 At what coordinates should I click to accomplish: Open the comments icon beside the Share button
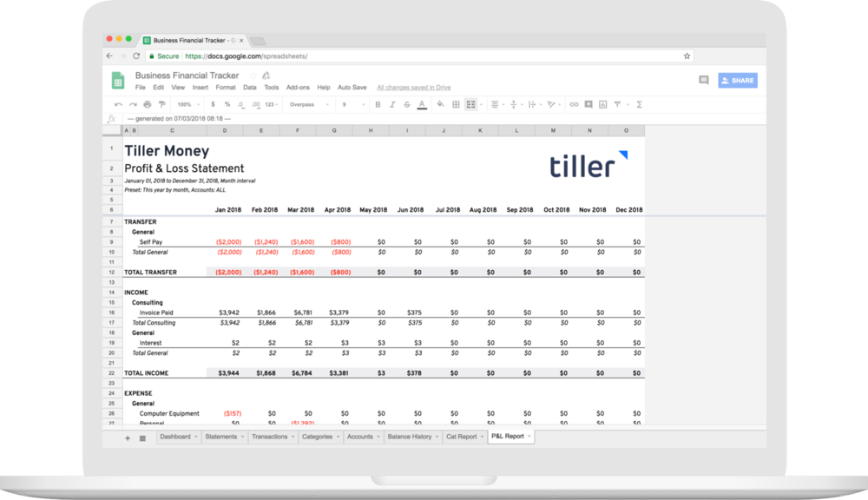tap(704, 80)
